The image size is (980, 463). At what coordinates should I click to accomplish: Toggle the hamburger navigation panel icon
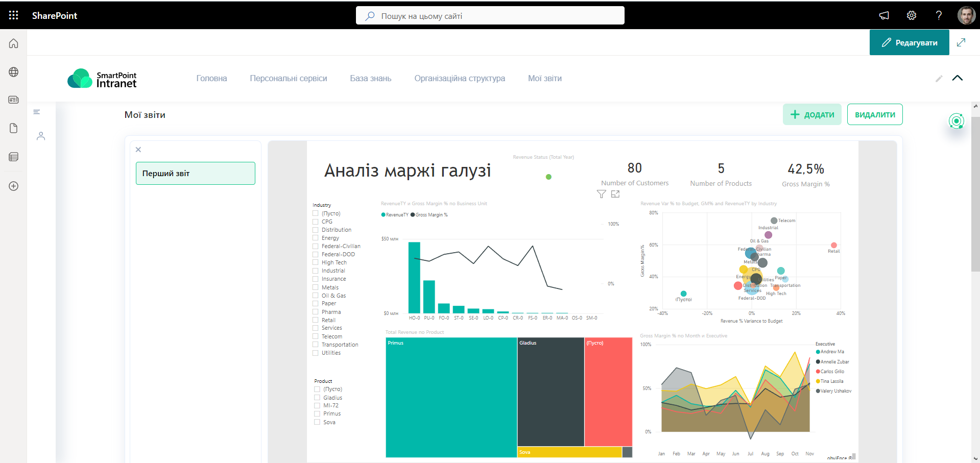[37, 112]
